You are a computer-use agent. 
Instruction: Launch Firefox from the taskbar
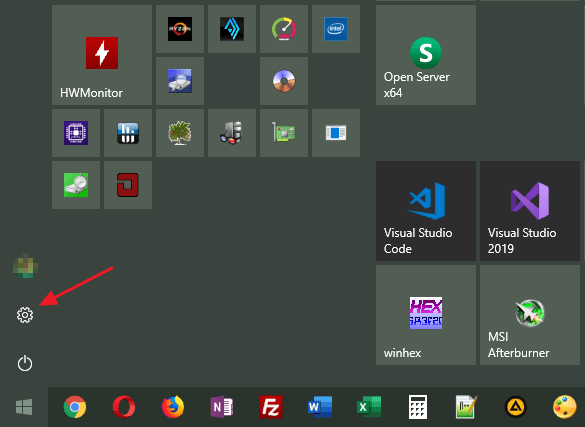(173, 407)
